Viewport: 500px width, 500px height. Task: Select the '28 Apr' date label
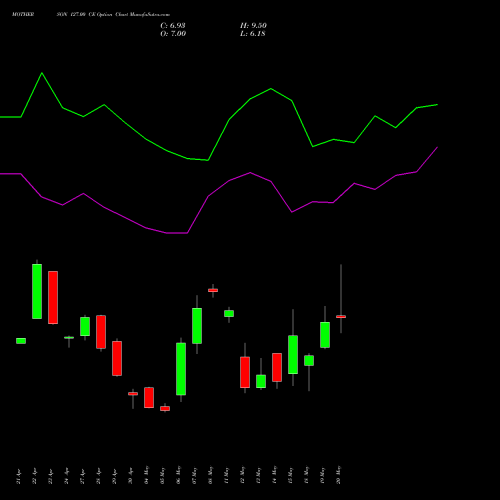pyautogui.click(x=99, y=477)
